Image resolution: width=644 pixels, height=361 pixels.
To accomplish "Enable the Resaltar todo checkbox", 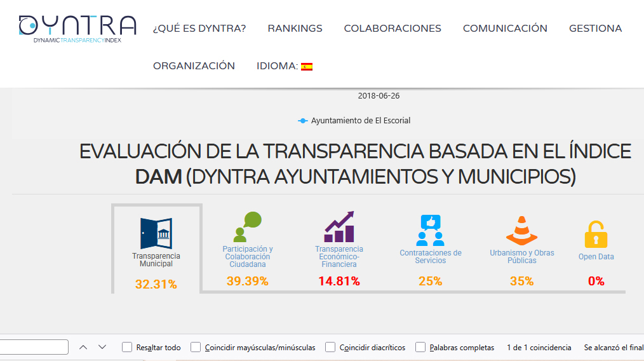I will [127, 347].
